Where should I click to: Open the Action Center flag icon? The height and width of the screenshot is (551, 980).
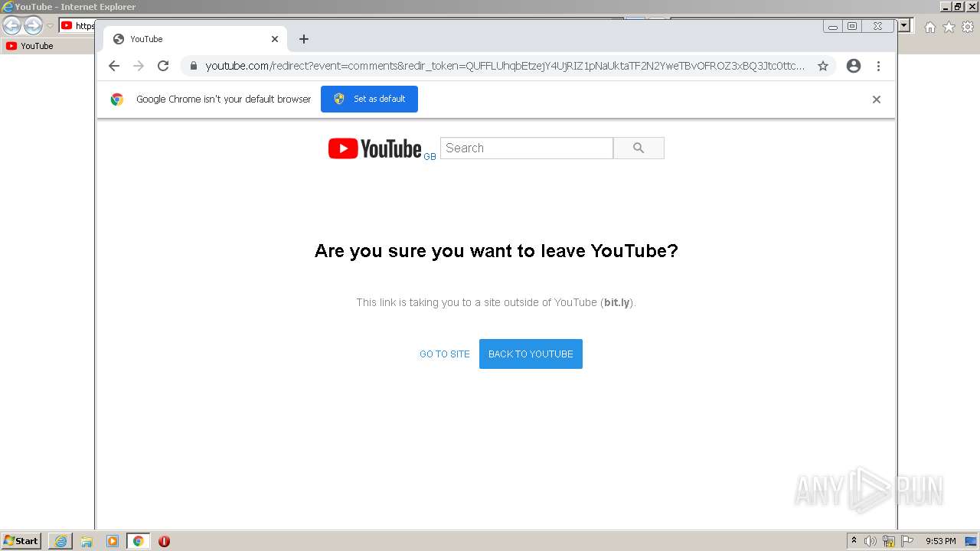(x=907, y=541)
